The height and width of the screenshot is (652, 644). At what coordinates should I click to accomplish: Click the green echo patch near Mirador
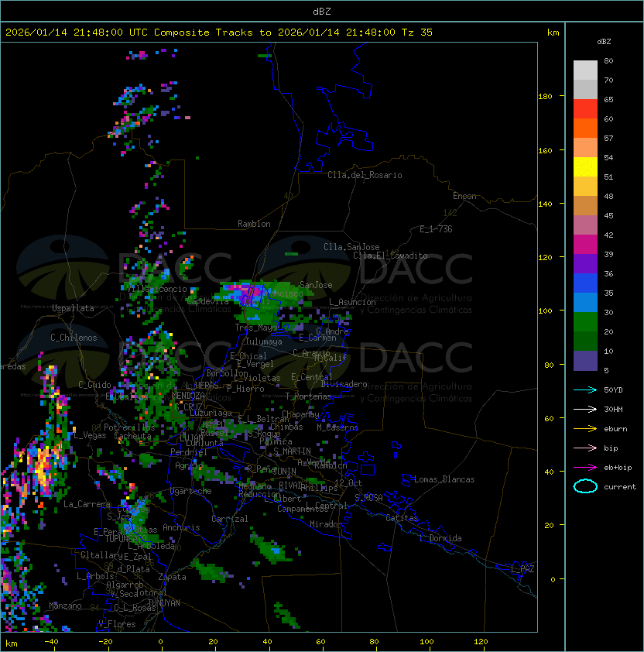(x=269, y=547)
